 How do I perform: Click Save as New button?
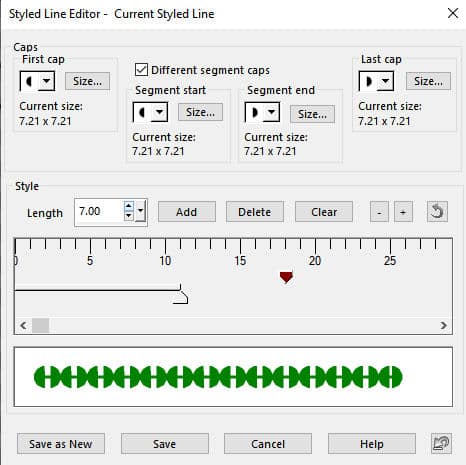click(x=61, y=444)
